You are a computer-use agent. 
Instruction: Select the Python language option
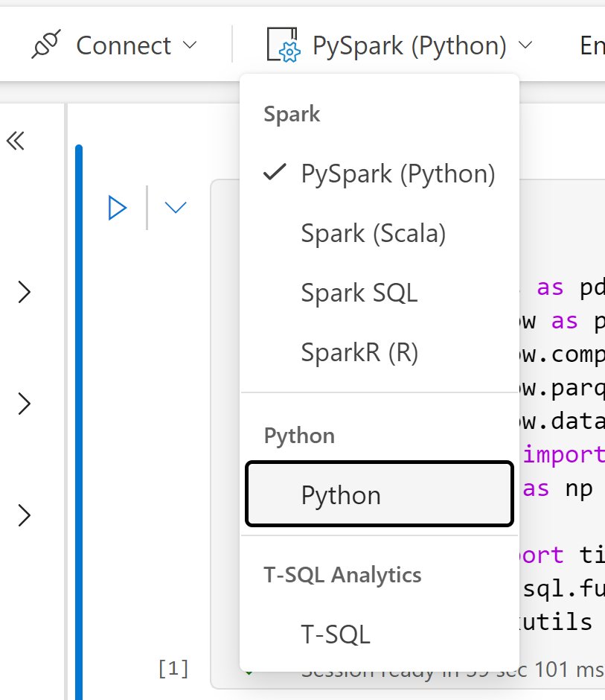click(380, 494)
